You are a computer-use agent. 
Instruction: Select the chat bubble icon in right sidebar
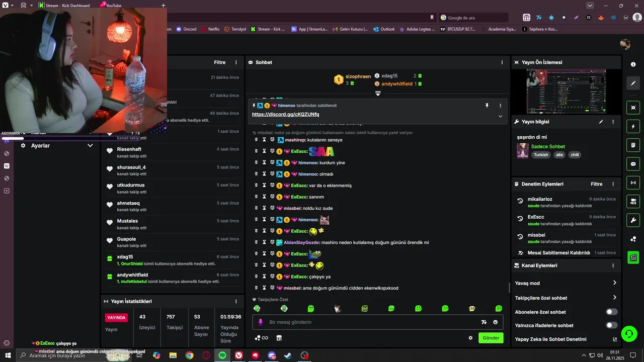tap(633, 164)
